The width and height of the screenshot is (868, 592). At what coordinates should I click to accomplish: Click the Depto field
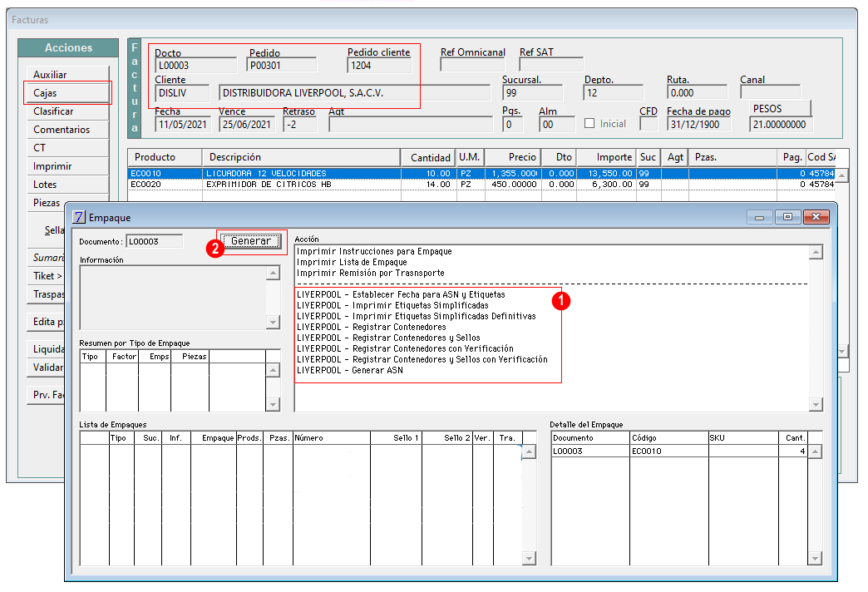pyautogui.click(x=614, y=93)
